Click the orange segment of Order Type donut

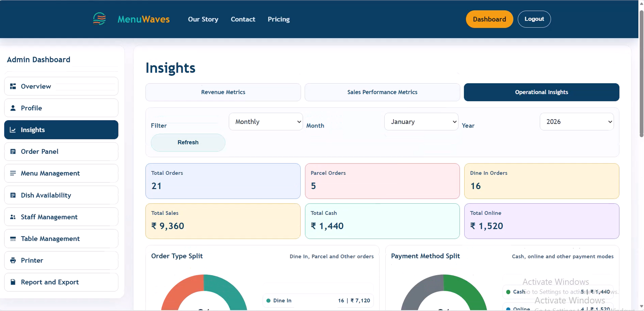pos(179,290)
